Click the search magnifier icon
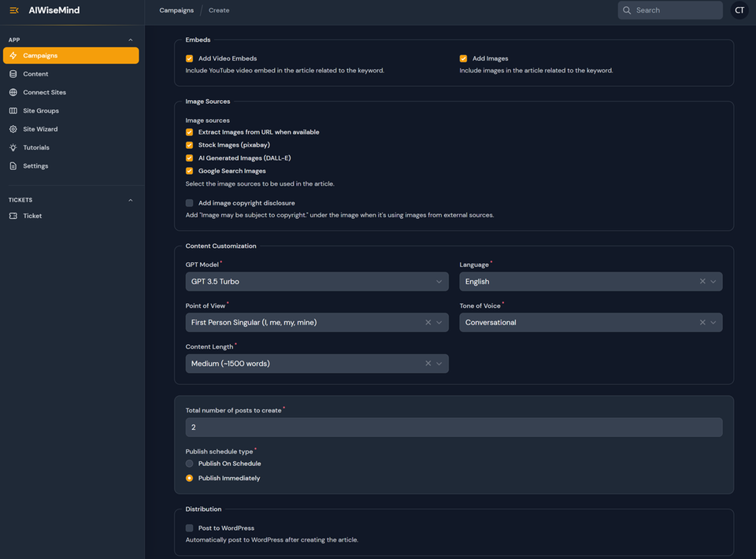This screenshot has height=559, width=756. [627, 10]
